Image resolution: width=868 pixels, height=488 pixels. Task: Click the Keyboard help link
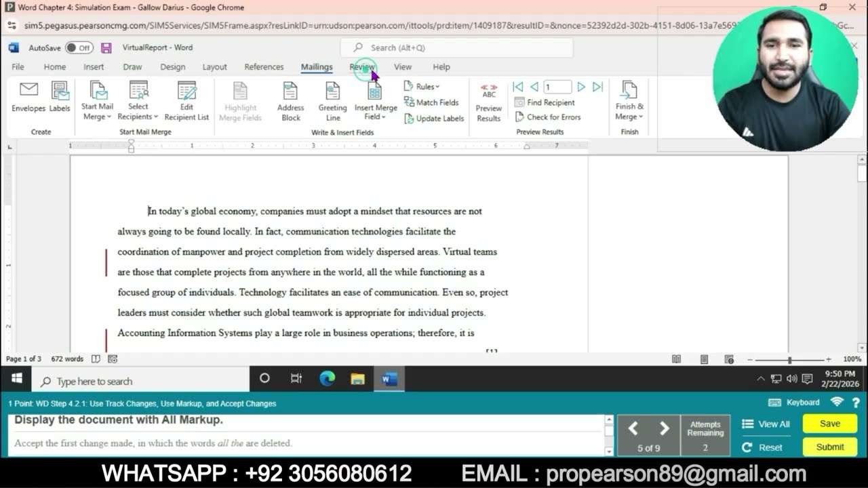794,403
